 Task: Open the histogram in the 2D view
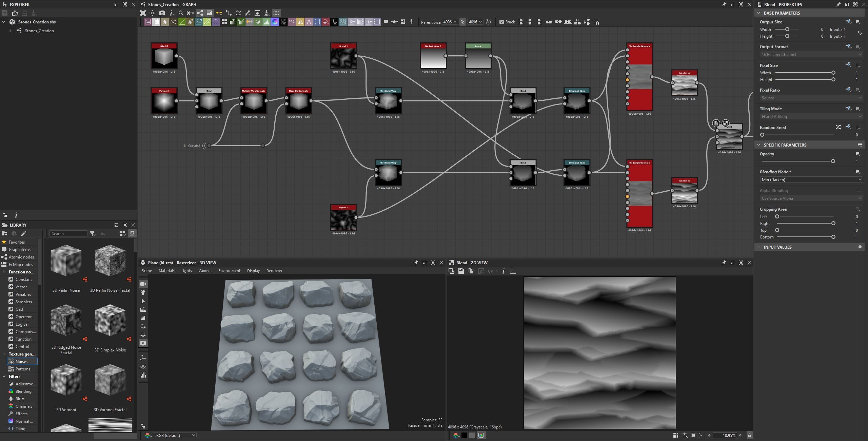513,271
